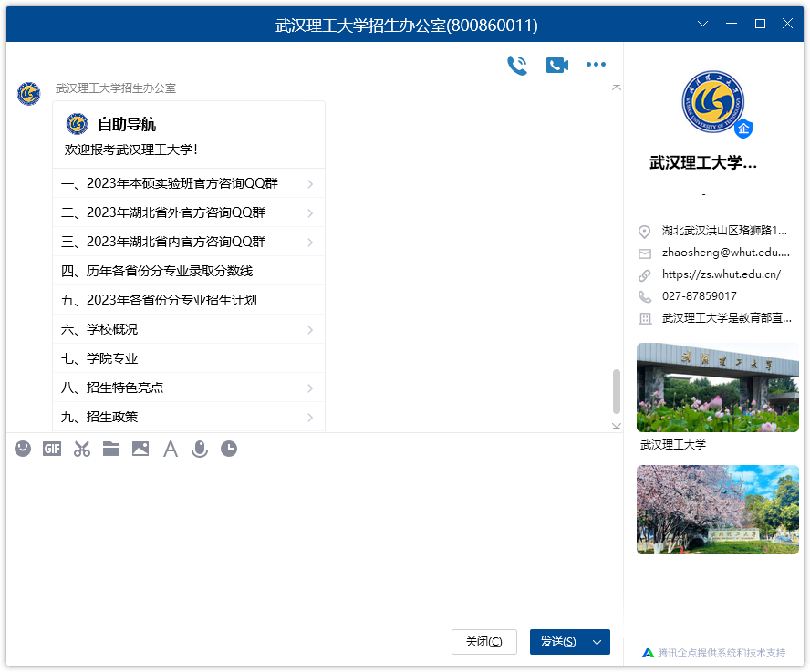
Task: Click the scissors screenshot tool
Action: click(x=82, y=449)
